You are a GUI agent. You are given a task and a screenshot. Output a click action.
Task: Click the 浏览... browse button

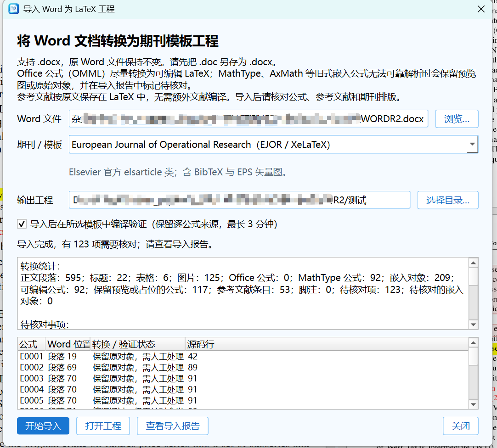coord(457,119)
